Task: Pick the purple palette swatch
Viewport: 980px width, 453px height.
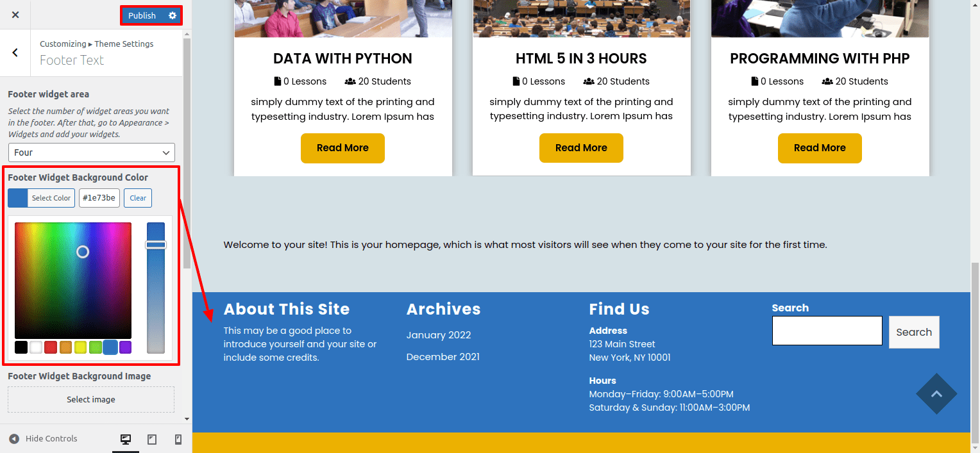Action: click(x=125, y=347)
